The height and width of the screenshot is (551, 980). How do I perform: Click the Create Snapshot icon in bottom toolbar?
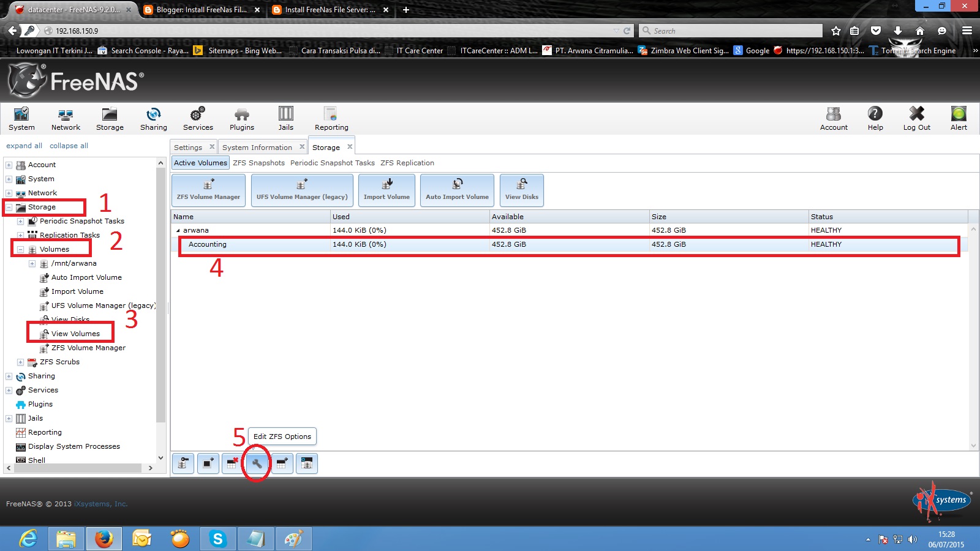point(208,463)
